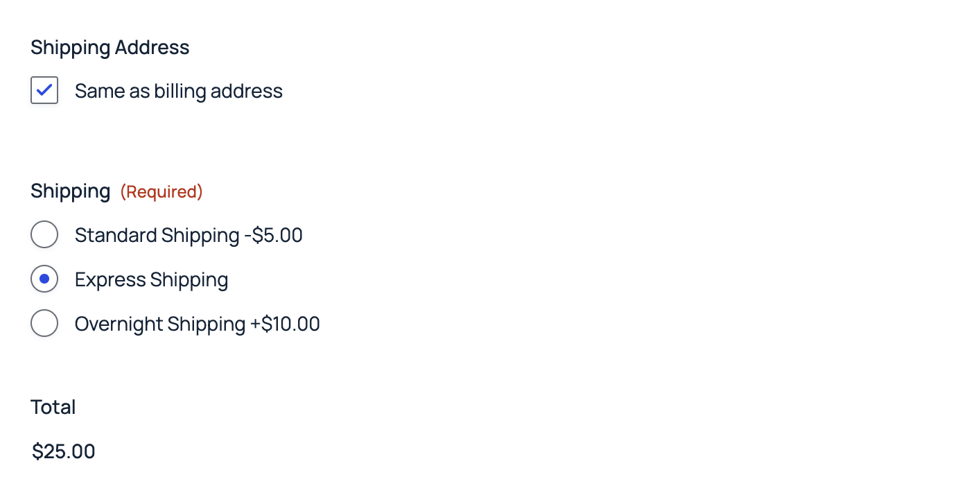Click the Overnight Shipping label text
This screenshot has height=495, width=980.
point(159,324)
